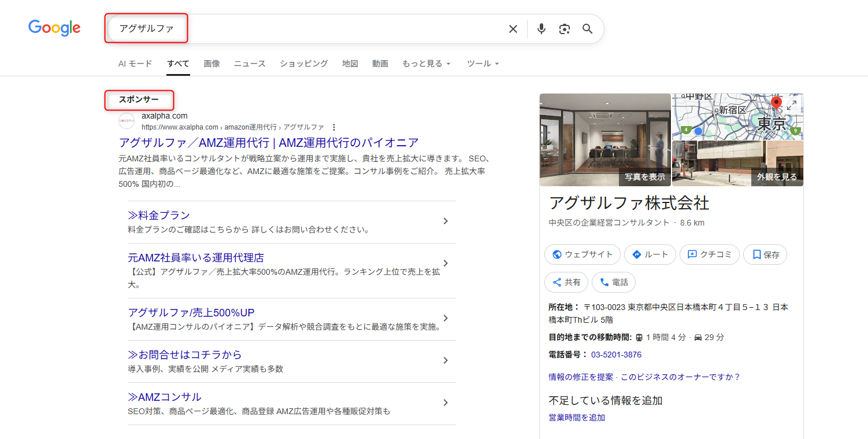Click the axalpha.com site name text
The image size is (868, 439).
coord(165,116)
